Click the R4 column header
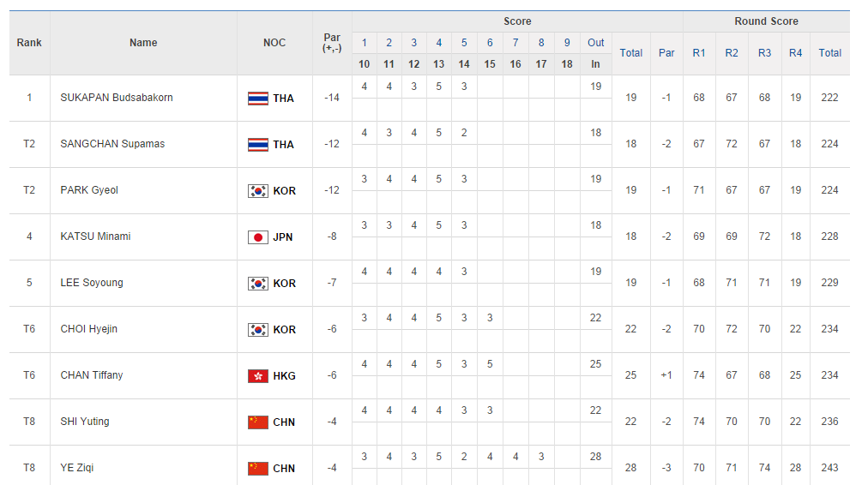The image size is (868, 485). [795, 53]
